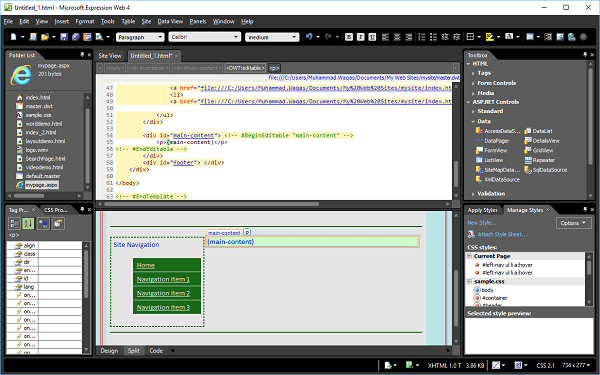Image resolution: width=600 pixels, height=375 pixels.
Task: Click the Bullets list toolbar icon
Action: point(434,37)
